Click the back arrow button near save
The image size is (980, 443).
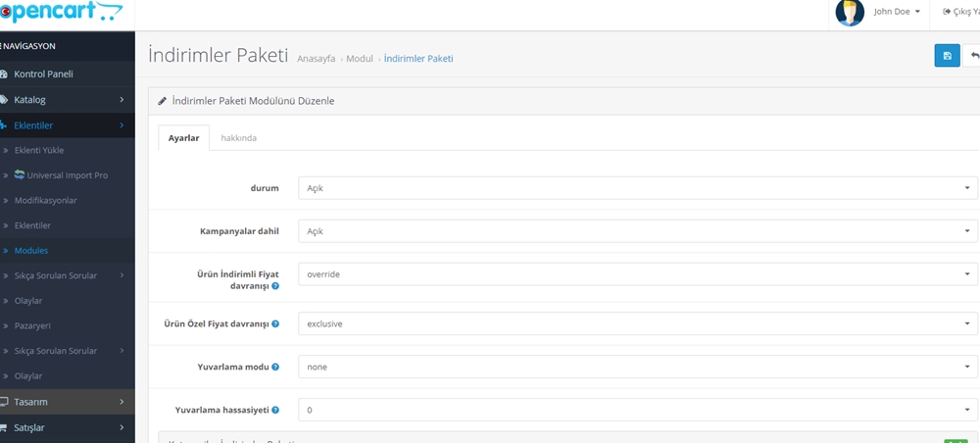click(x=972, y=56)
